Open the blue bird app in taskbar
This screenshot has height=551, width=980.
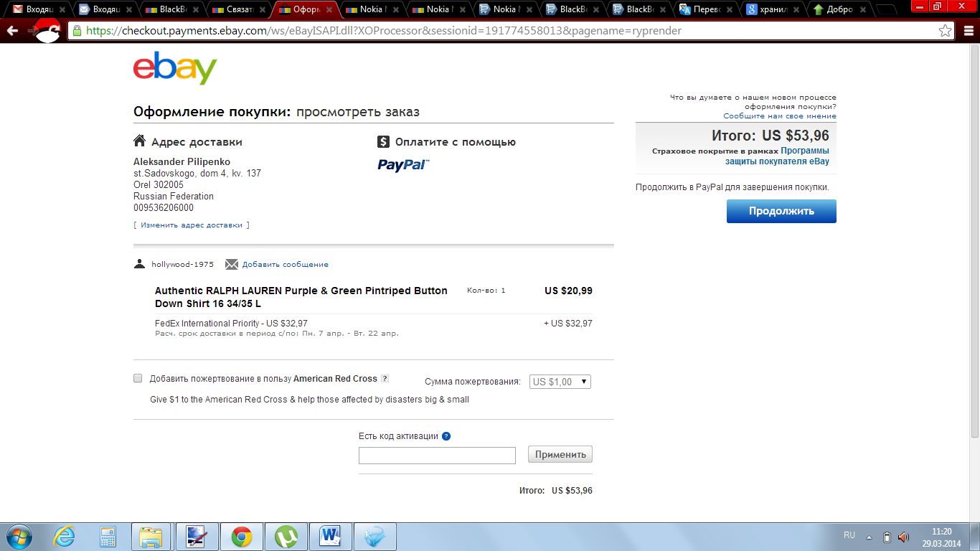(375, 537)
